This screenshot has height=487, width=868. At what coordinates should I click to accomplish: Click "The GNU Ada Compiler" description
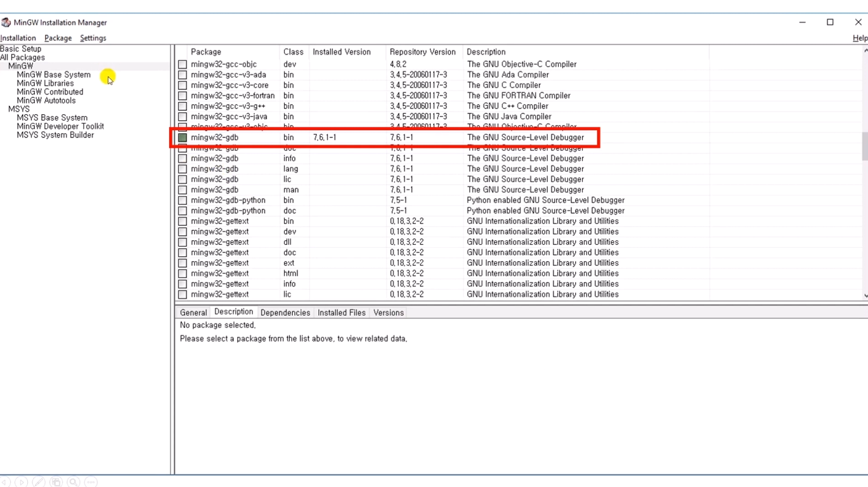click(x=507, y=75)
